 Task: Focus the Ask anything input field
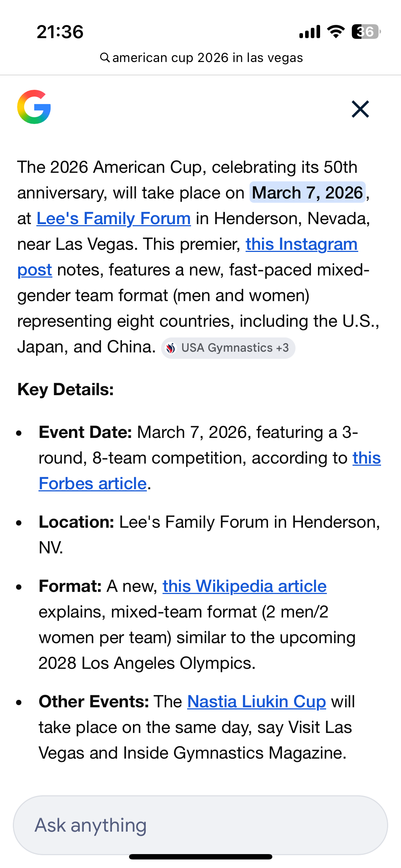tap(200, 825)
